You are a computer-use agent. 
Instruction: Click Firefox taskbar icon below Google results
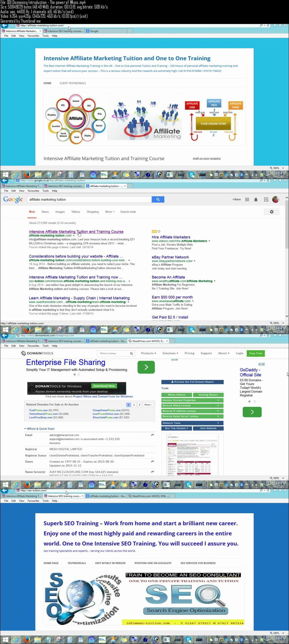(27, 329)
